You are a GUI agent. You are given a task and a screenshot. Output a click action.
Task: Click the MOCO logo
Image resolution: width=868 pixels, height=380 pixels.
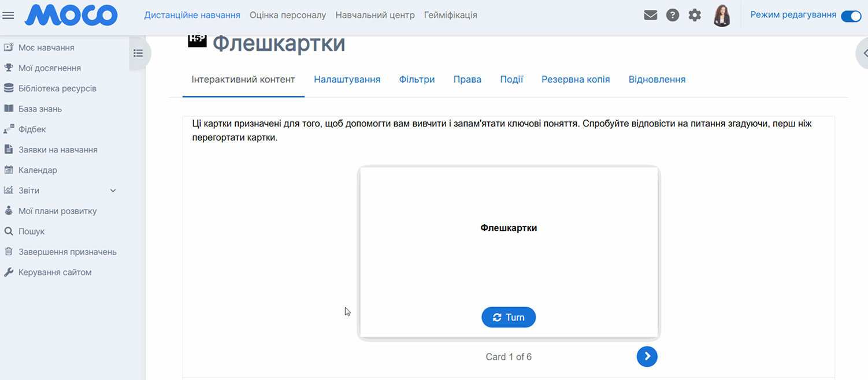click(71, 16)
